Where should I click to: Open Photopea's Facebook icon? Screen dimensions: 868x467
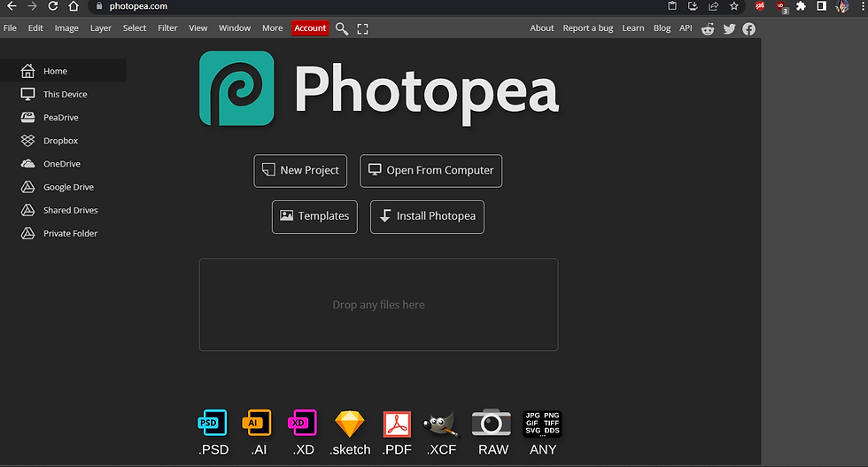coord(749,29)
